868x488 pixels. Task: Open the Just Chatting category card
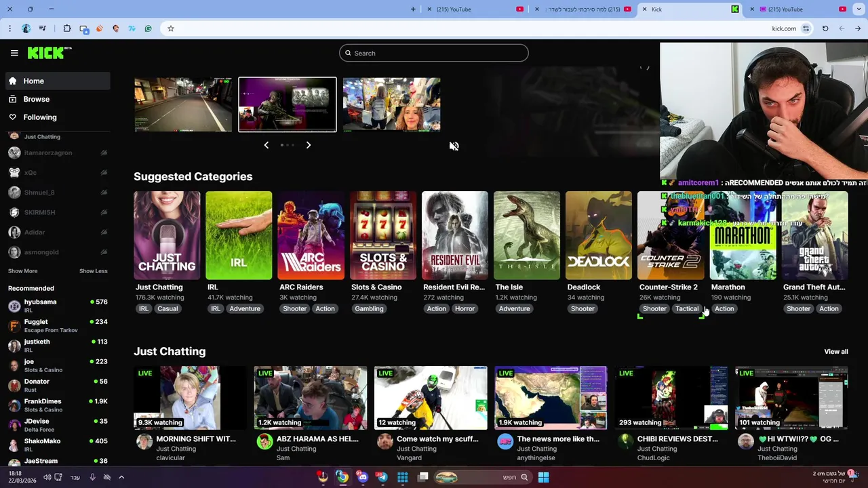click(x=167, y=235)
